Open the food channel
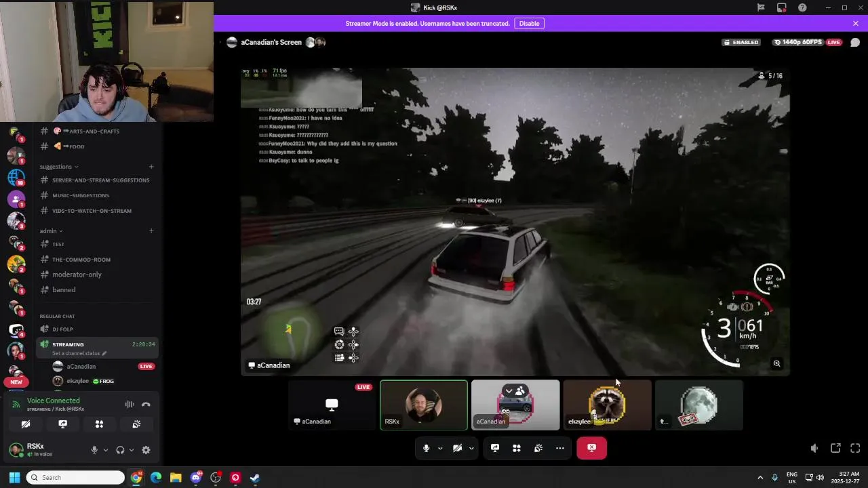 pos(96,146)
